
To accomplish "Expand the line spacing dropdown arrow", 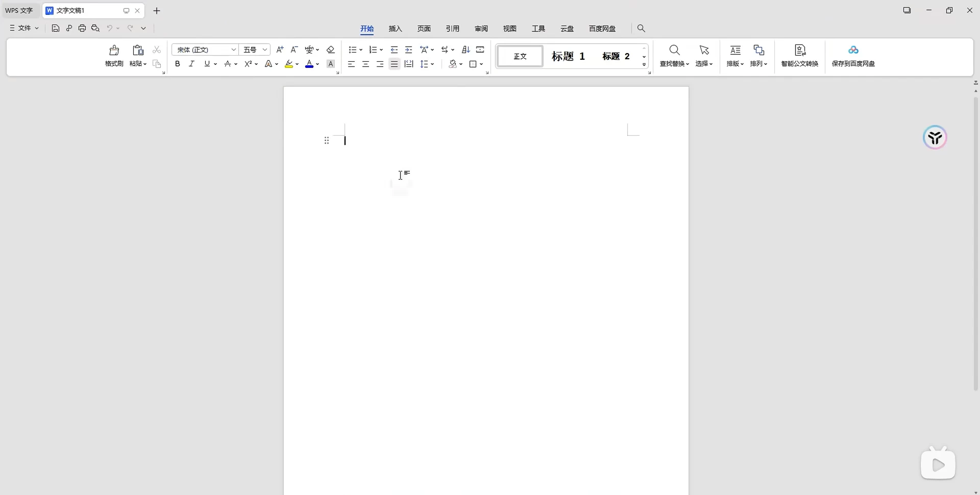I will [432, 64].
